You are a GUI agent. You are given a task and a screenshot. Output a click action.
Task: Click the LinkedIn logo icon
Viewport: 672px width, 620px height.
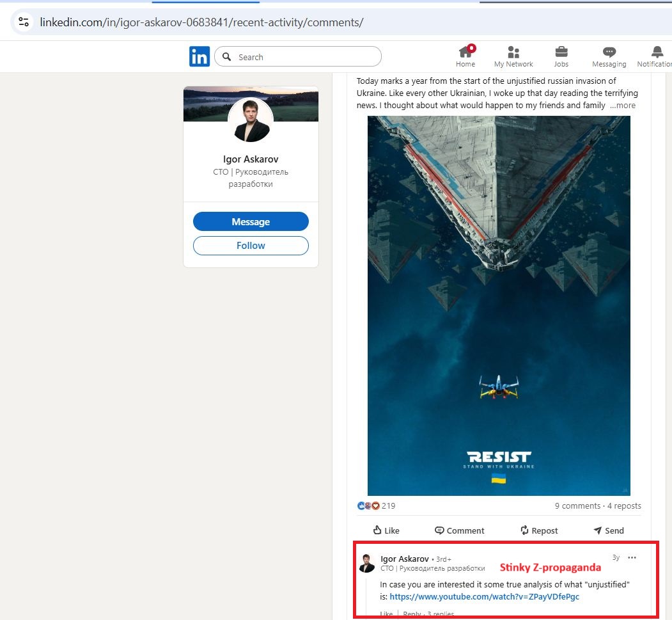[x=199, y=56]
